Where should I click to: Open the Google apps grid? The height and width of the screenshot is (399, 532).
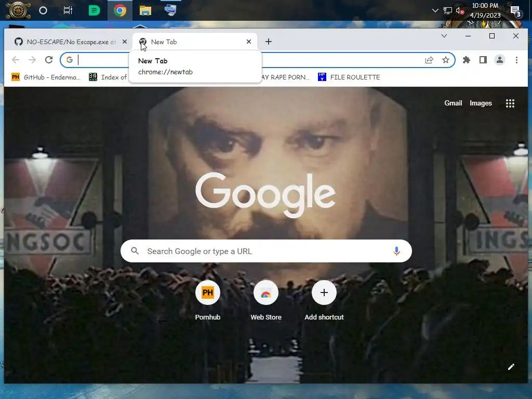(510, 103)
